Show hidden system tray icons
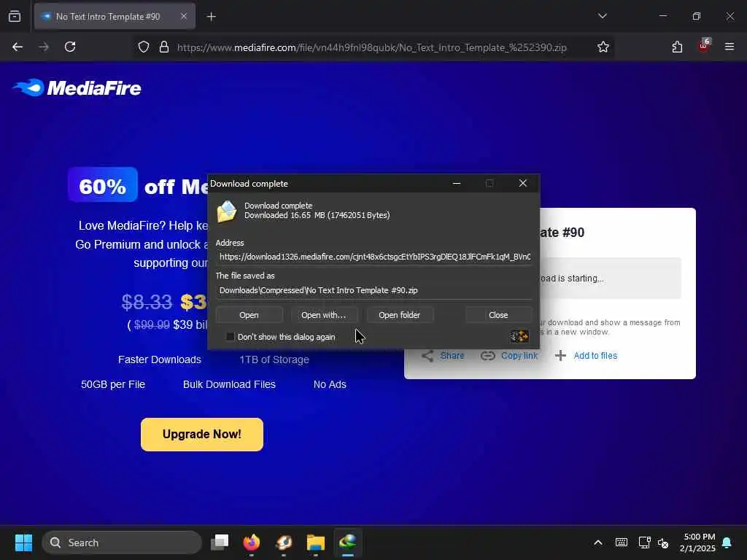The width and height of the screenshot is (747, 560). pos(598,542)
